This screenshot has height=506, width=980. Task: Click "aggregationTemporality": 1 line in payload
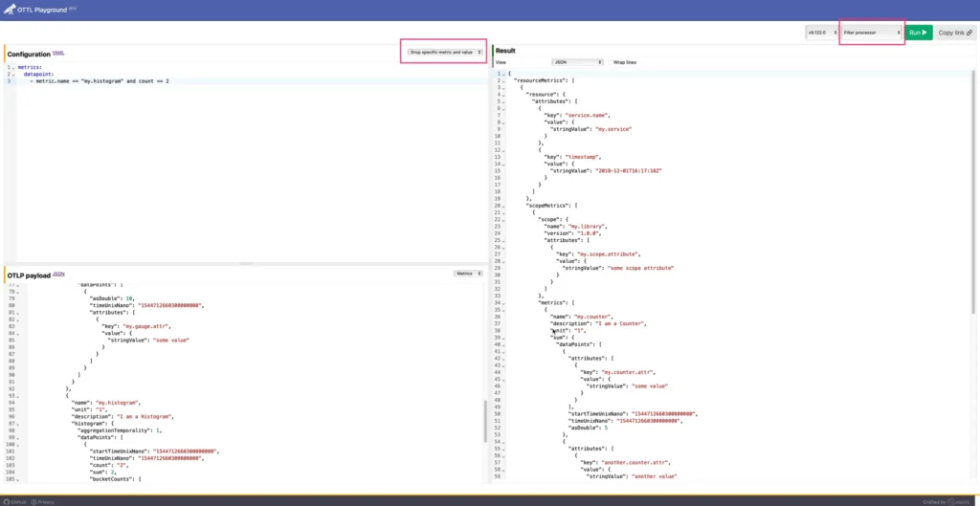point(120,430)
